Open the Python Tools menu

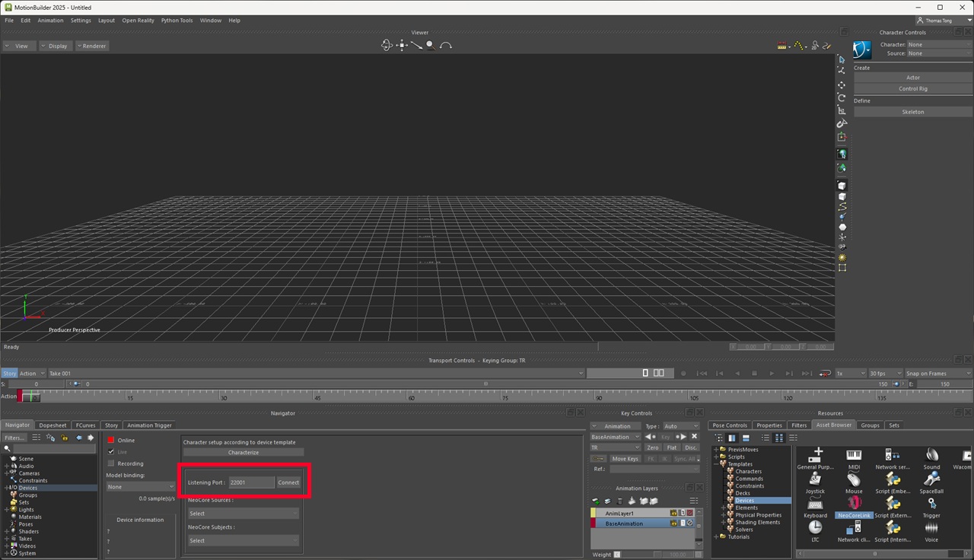pyautogui.click(x=177, y=21)
